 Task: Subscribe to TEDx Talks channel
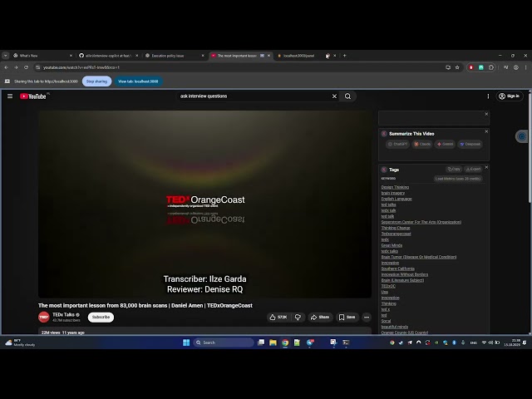coord(101,318)
